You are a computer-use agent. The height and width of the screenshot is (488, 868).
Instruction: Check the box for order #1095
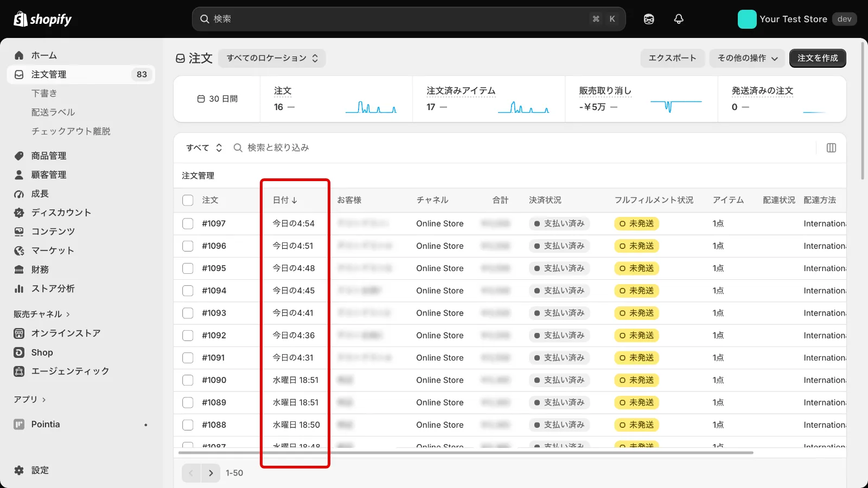point(188,268)
